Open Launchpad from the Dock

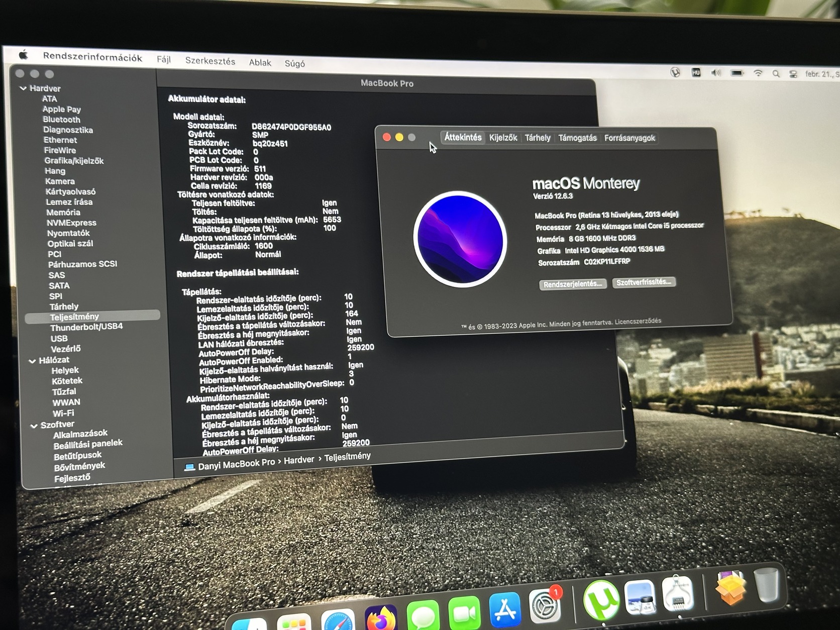[x=294, y=622]
